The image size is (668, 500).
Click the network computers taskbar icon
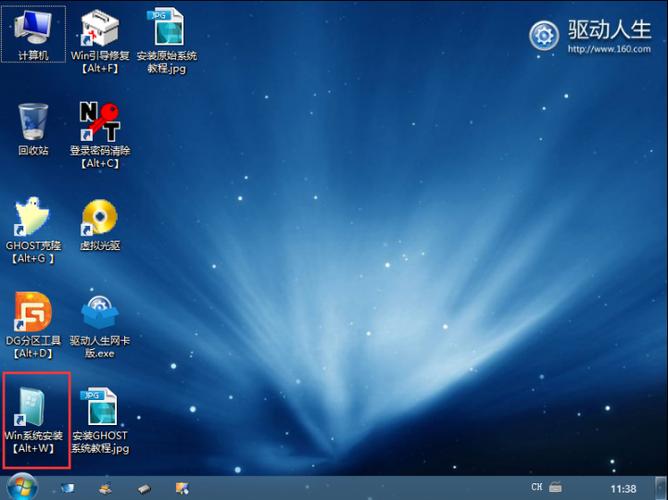point(105,489)
